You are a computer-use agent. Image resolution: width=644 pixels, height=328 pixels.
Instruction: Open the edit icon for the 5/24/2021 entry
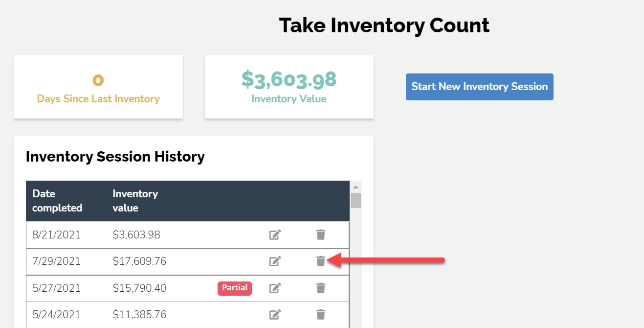click(275, 314)
